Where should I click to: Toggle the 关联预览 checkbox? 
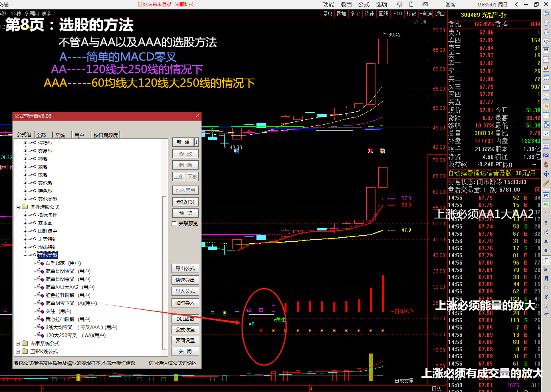(x=174, y=223)
